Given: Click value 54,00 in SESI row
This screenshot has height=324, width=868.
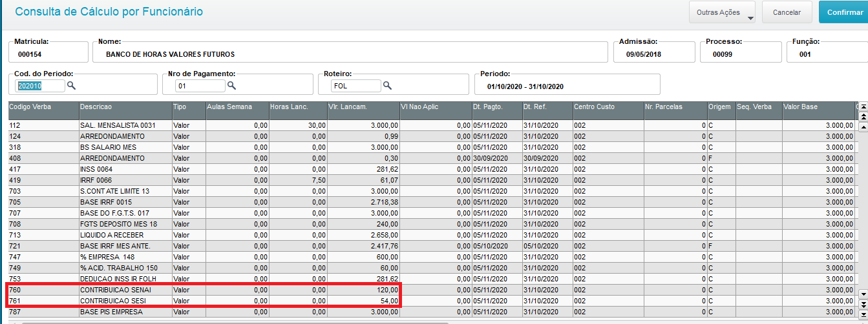Looking at the screenshot, I should pos(388,301).
